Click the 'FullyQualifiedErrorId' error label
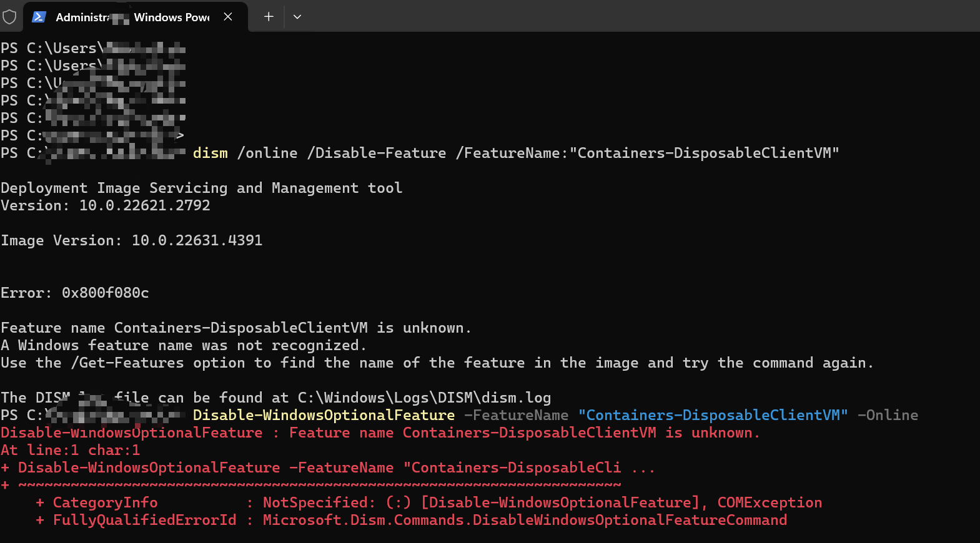This screenshot has width=980, height=543. click(145, 520)
